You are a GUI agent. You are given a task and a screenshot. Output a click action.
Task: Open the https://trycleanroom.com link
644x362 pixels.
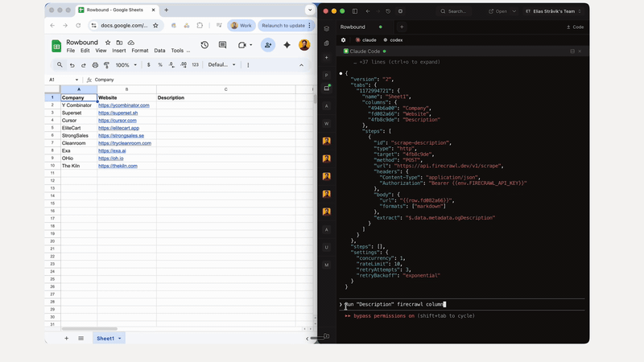(125, 143)
